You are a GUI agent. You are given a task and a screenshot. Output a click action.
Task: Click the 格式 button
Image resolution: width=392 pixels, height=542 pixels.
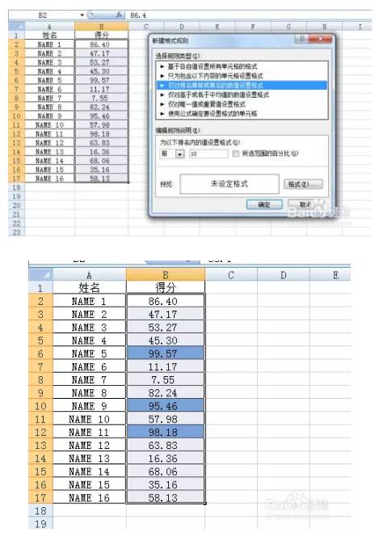pos(303,184)
